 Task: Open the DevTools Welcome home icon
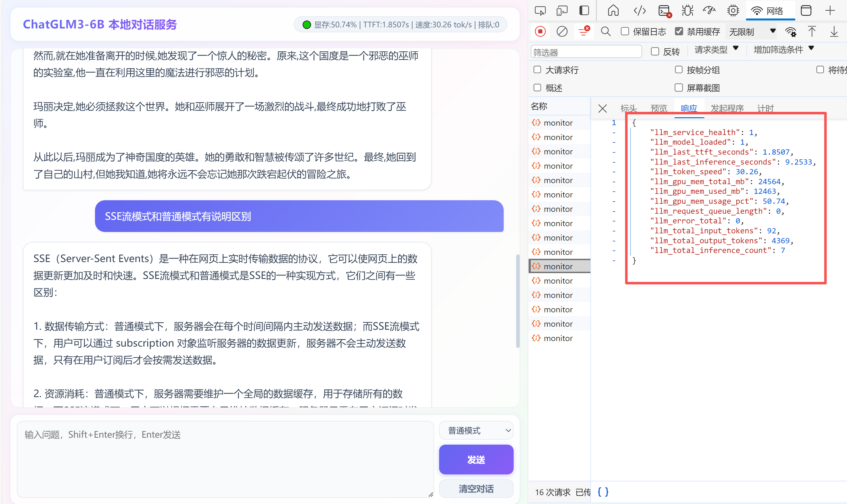[613, 11]
